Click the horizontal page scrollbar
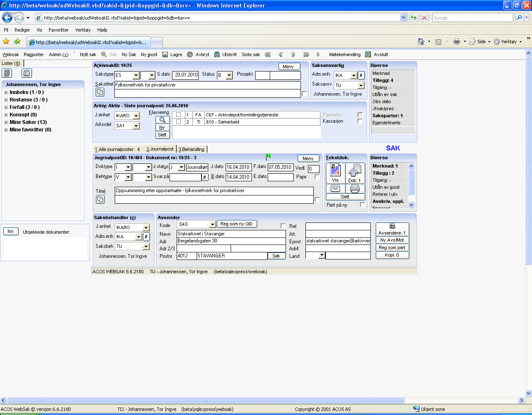The width and height of the screenshot is (532, 415). [x=206, y=400]
